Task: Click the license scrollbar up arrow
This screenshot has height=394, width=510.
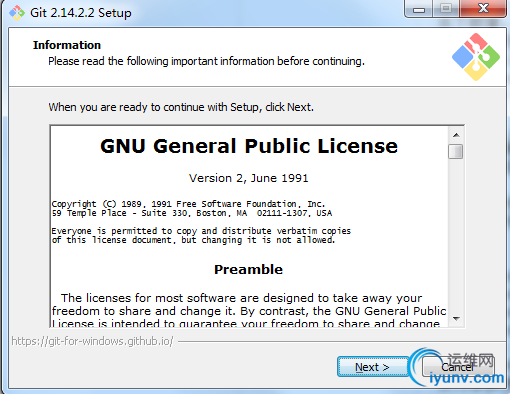Action: point(456,135)
